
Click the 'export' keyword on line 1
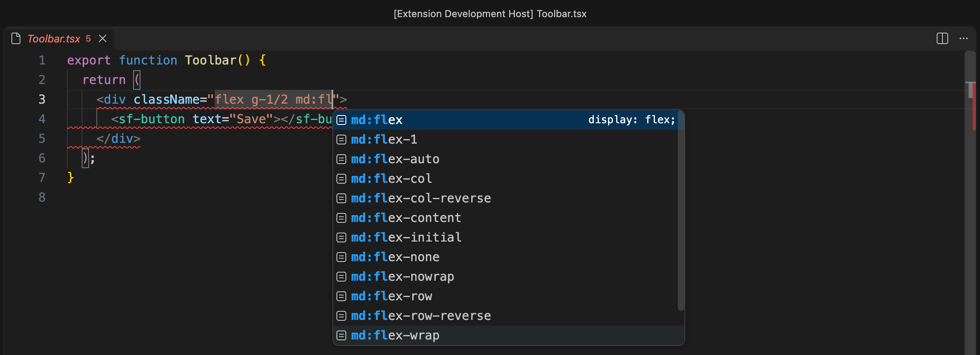coord(89,60)
